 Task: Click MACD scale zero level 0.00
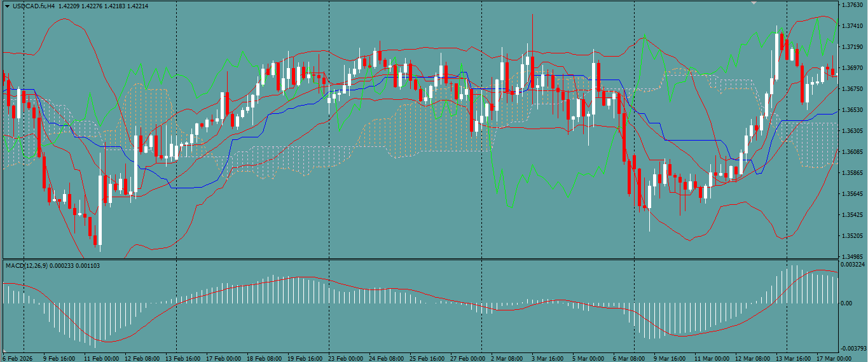846,303
